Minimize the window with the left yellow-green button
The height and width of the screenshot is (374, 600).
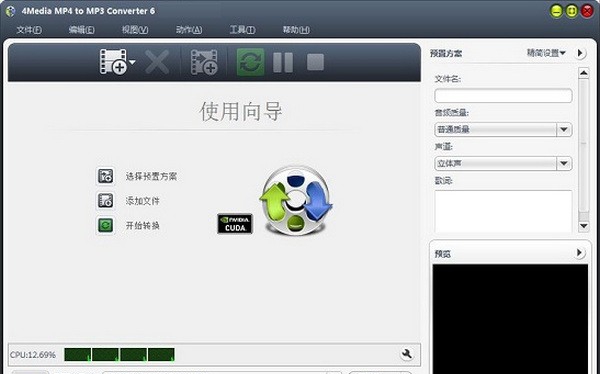pos(556,11)
